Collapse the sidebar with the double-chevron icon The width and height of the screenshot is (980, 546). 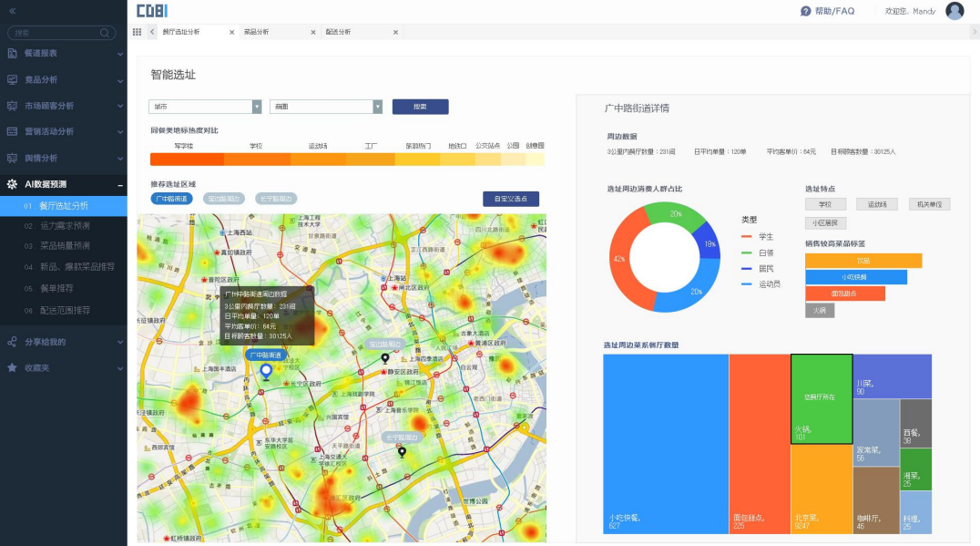point(12,11)
